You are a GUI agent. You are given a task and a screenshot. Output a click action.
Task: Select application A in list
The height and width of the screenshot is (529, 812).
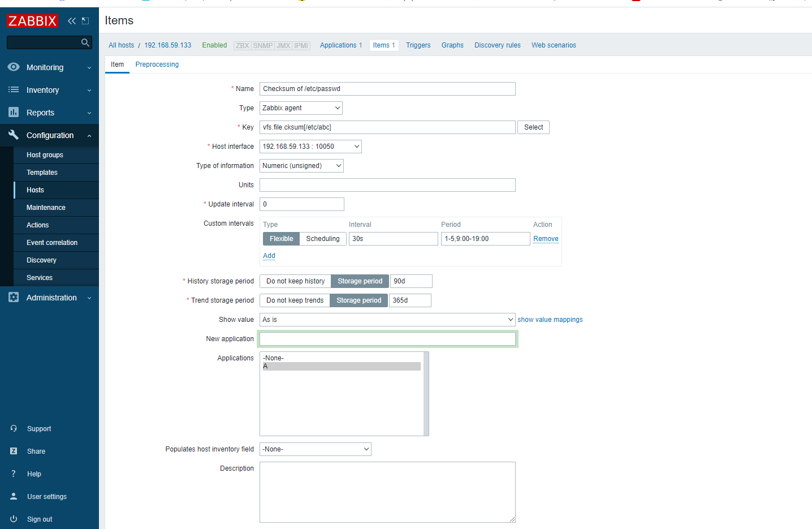[x=342, y=367]
